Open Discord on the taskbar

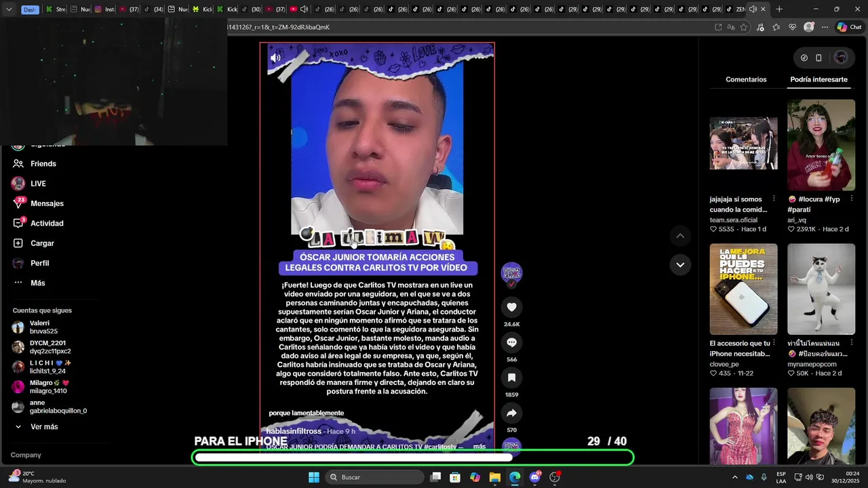(535, 477)
